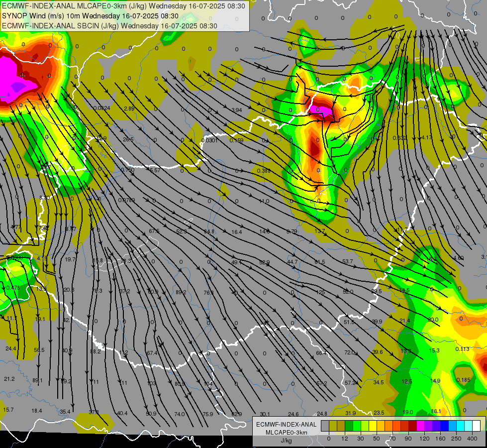The image size is (487, 448).
Task: Click the map value 72.0
Action: pyautogui.click(x=349, y=352)
